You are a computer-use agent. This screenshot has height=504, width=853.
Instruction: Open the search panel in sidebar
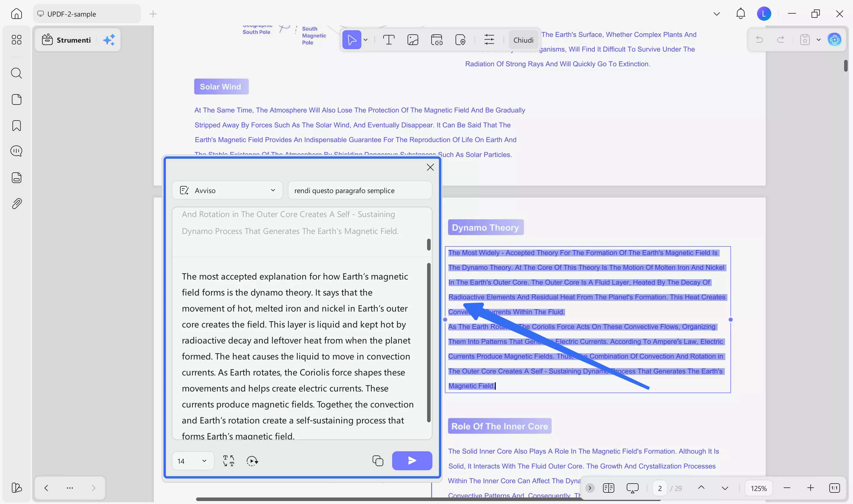tap(16, 73)
